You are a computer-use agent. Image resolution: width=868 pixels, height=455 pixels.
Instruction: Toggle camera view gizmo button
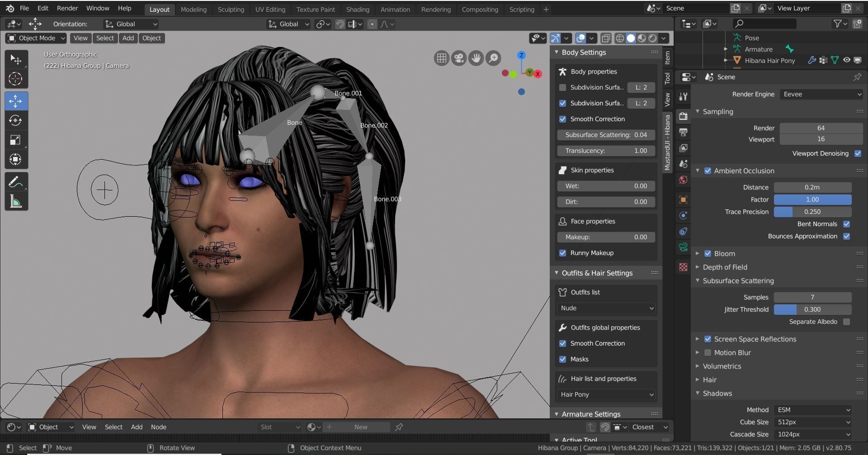coord(459,58)
